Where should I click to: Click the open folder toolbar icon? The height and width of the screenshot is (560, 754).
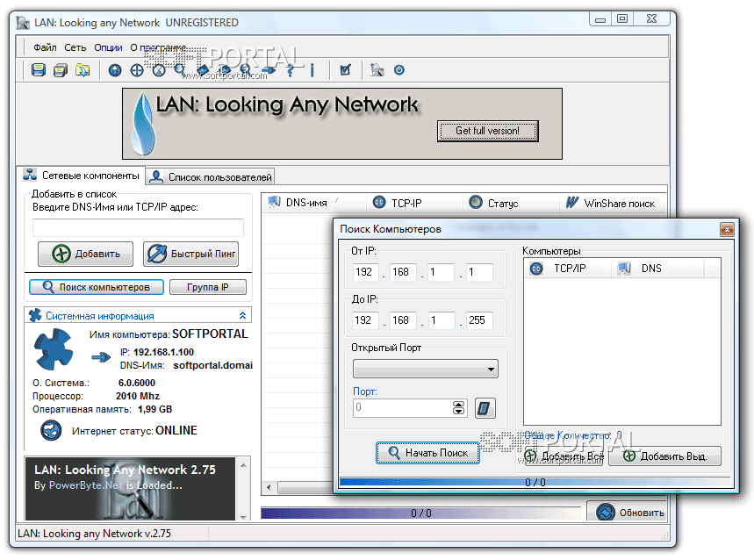pos(83,70)
